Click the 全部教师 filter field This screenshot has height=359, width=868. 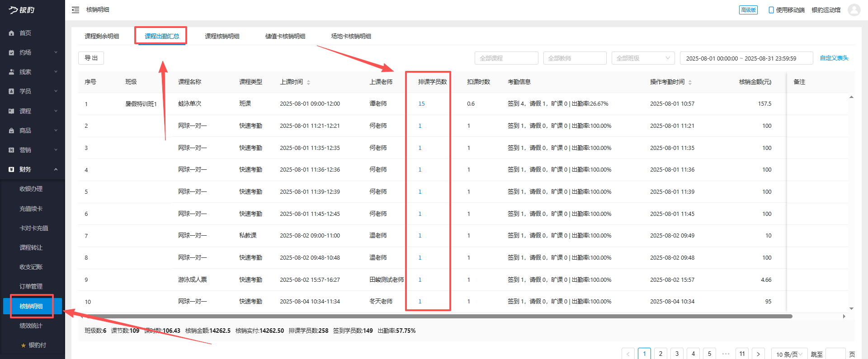(575, 58)
